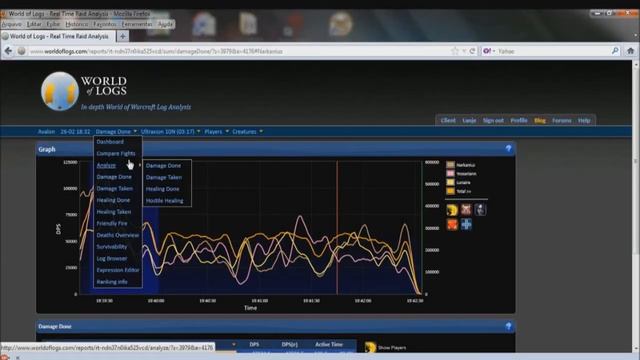The image size is (640, 360).
Task: Open the Histórico menu
Action: pos(77,24)
